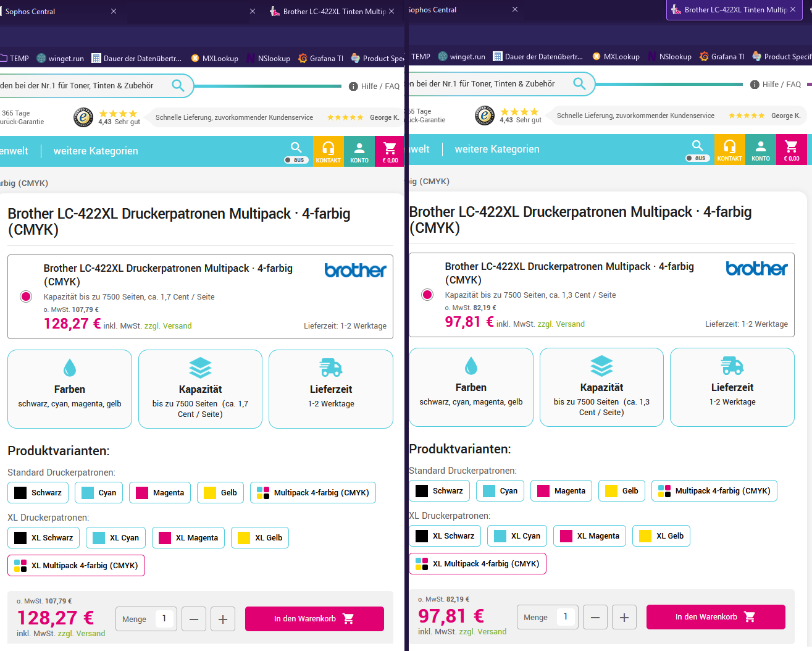
Task: Open Konto account icon in right window
Action: (x=761, y=149)
